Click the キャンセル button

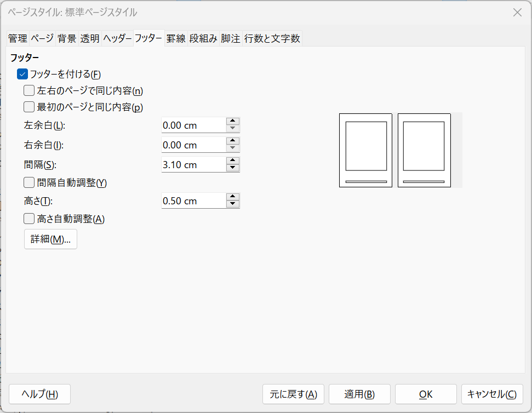point(492,394)
